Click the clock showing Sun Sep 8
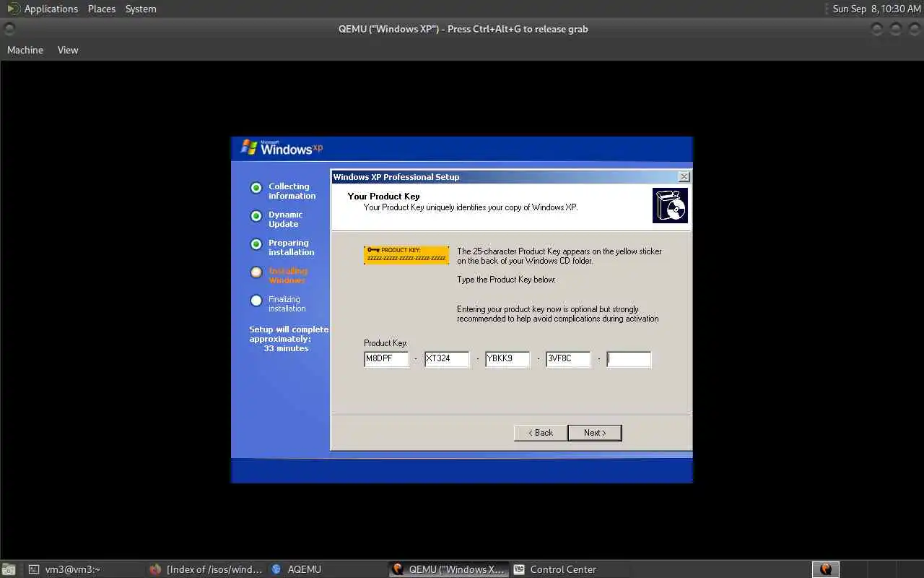Screen dimensions: 924x578 coord(876,9)
